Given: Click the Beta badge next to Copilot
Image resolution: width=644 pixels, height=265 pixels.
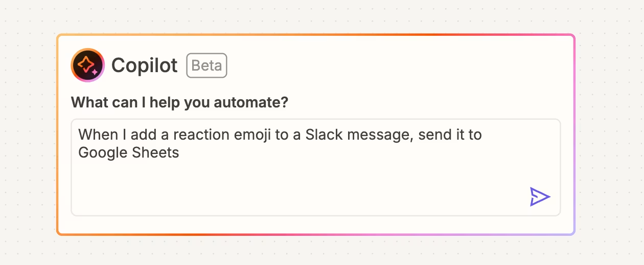Looking at the screenshot, I should pos(206,65).
